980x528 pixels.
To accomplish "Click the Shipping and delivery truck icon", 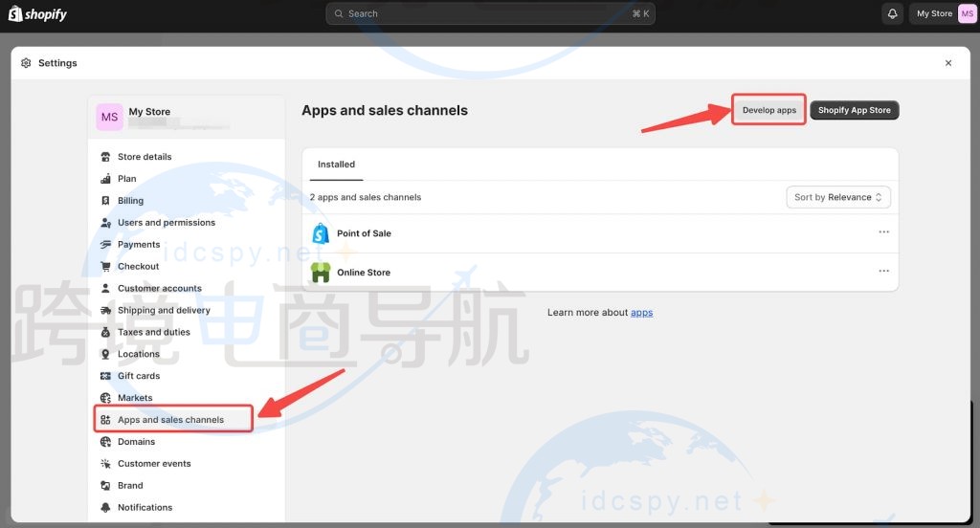I will 105,310.
